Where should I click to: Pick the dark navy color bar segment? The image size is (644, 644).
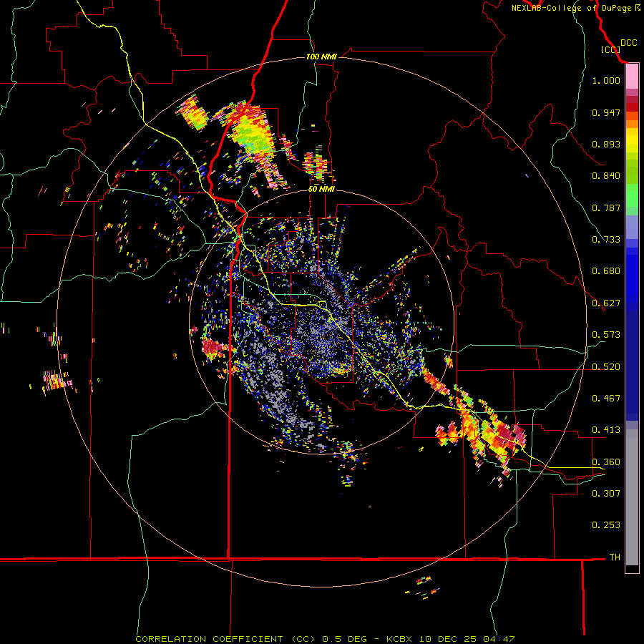point(632,362)
